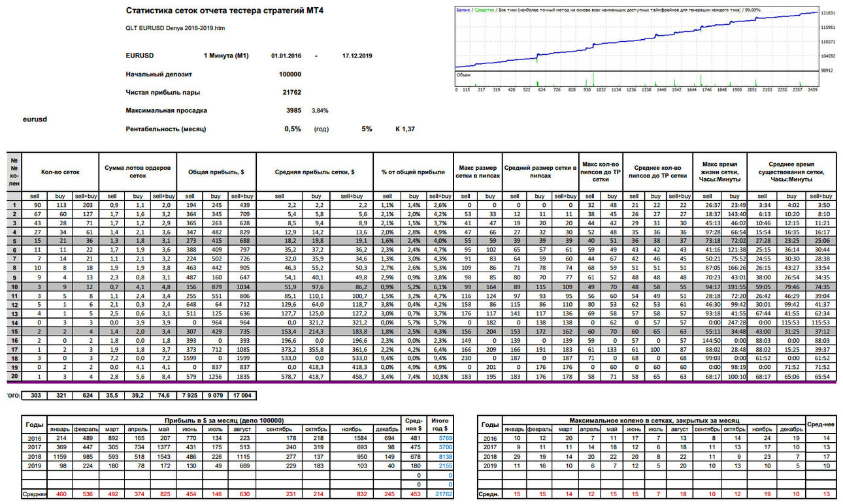Click the column header "Сумма лотов ордеров сеток"

click(138, 172)
